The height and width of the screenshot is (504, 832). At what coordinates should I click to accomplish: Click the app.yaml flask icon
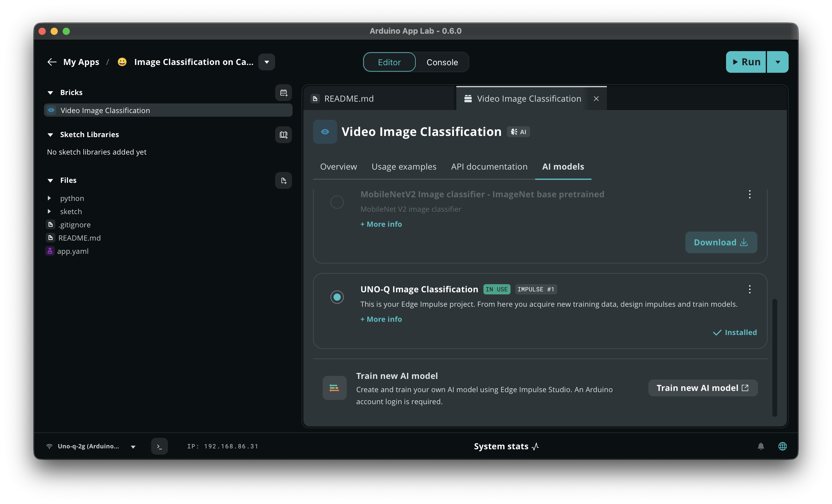coord(50,251)
